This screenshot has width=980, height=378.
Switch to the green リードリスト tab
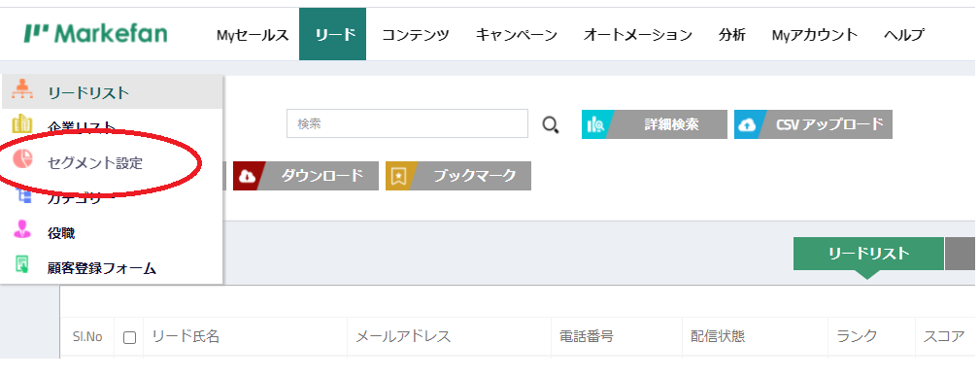click(868, 254)
